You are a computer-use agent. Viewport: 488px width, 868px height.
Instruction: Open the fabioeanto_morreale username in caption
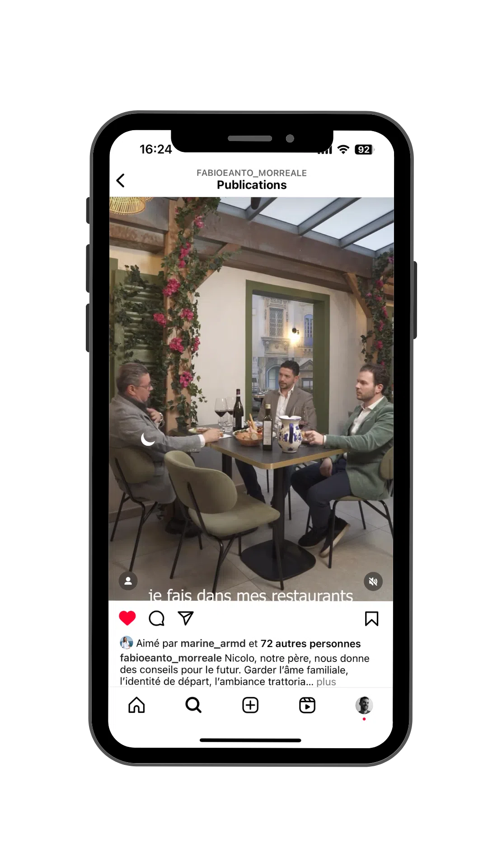171,658
